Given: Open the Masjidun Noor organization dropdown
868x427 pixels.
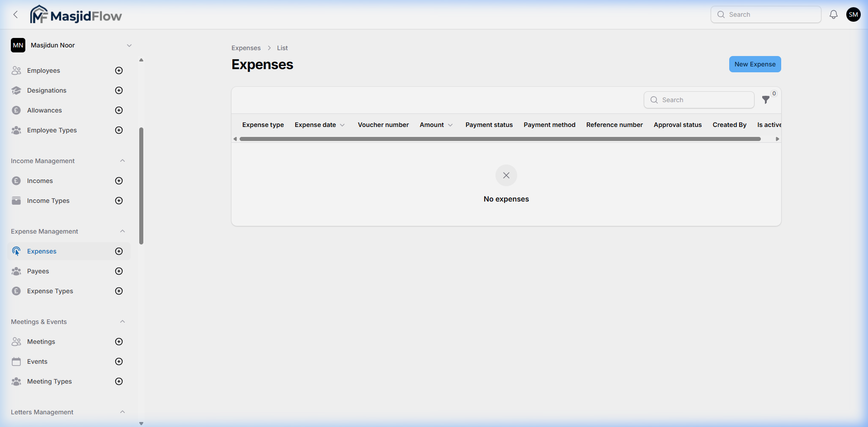Looking at the screenshot, I should (130, 45).
